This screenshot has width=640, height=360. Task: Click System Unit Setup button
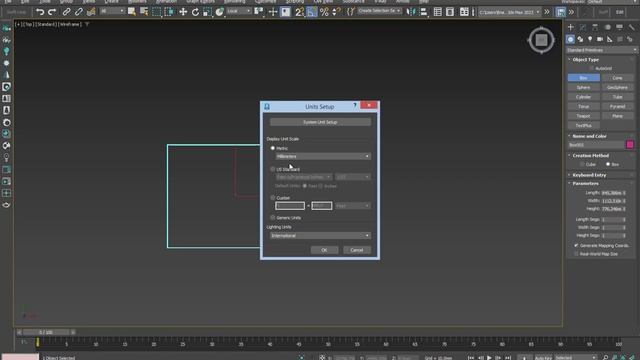point(320,122)
